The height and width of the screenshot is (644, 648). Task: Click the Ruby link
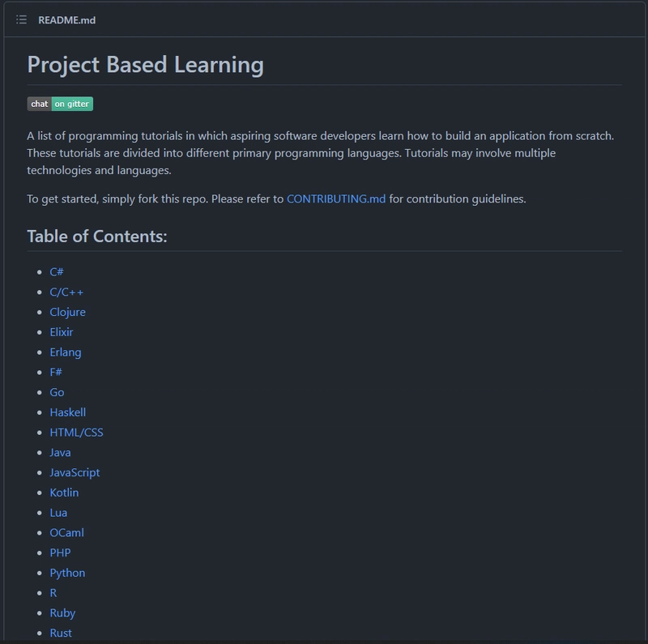click(x=62, y=613)
